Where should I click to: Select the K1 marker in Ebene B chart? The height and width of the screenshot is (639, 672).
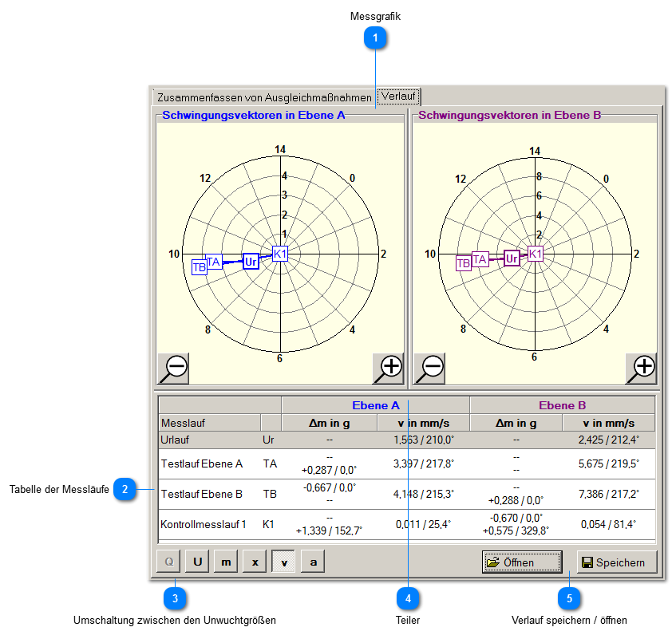point(536,254)
